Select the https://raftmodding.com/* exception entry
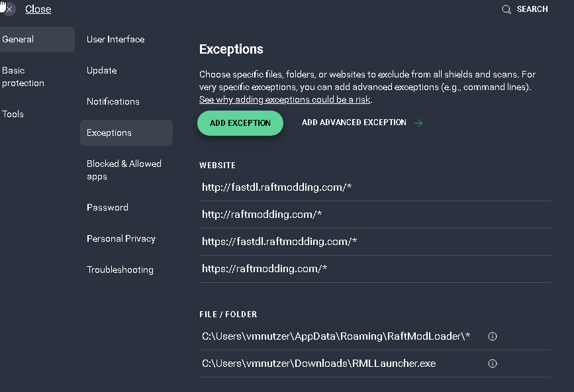The width and height of the screenshot is (574, 392). (265, 269)
